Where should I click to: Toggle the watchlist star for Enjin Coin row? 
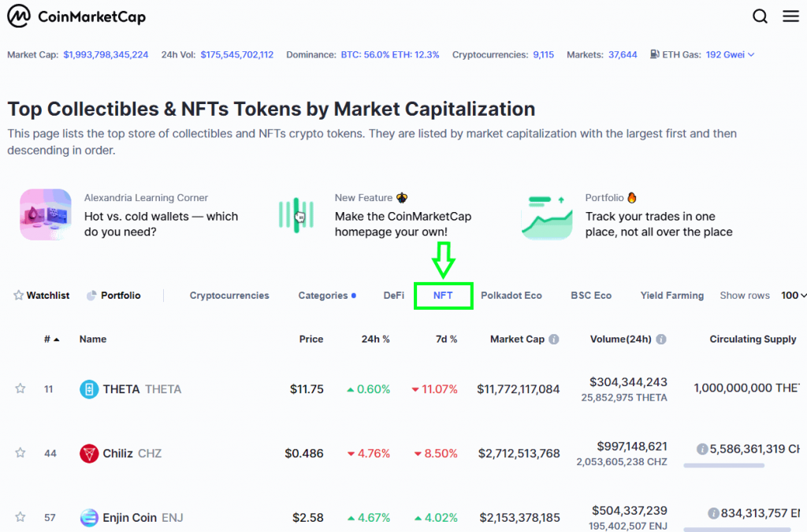pos(20,516)
